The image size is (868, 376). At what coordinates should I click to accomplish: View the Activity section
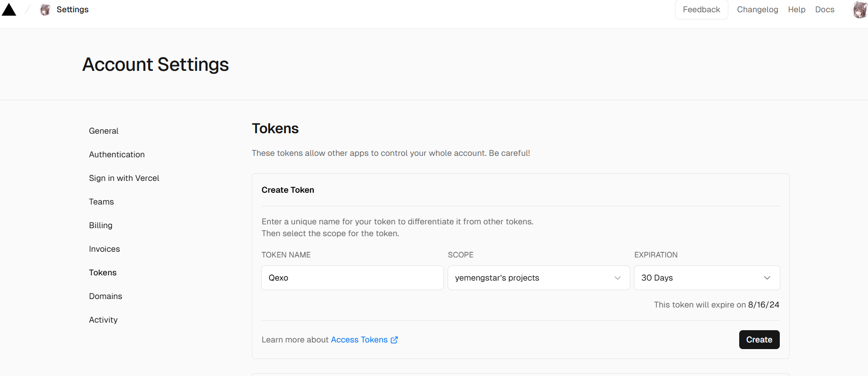(x=103, y=320)
